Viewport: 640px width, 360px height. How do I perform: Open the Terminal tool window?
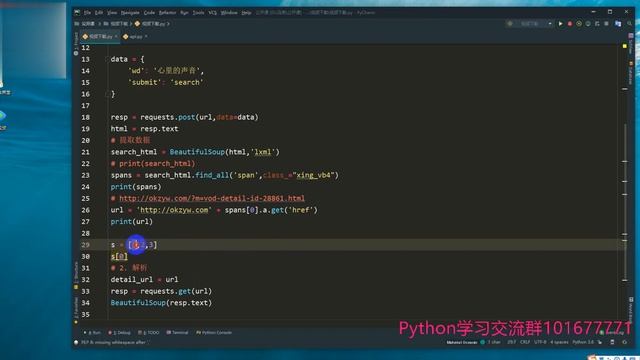178,333
